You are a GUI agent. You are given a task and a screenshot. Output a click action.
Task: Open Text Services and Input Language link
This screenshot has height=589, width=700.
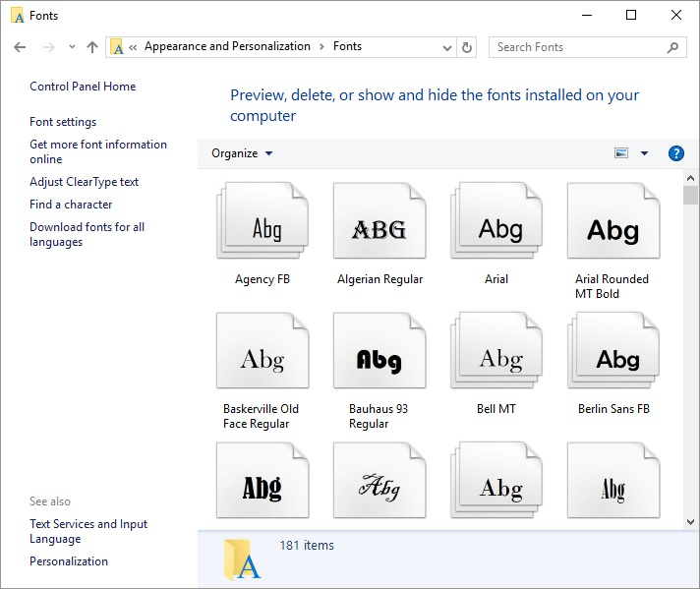88,531
